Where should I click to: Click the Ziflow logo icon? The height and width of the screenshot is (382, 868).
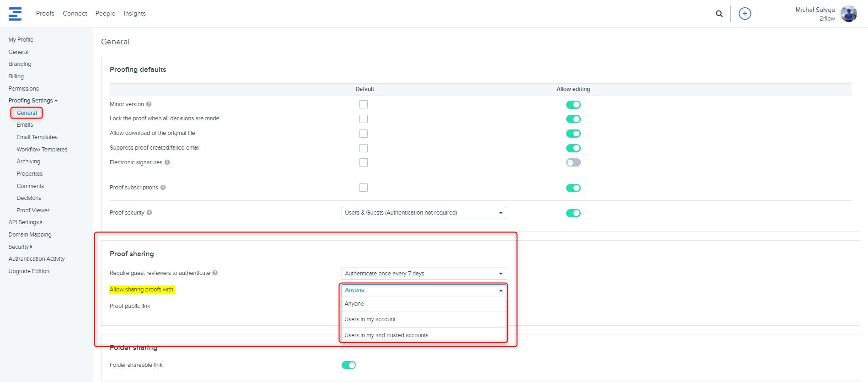[x=15, y=14]
